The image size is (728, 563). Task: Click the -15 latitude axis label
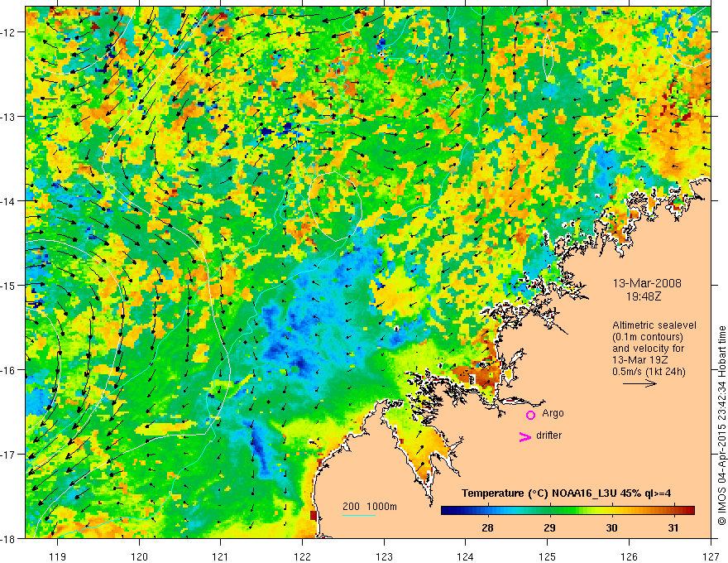coord(8,285)
